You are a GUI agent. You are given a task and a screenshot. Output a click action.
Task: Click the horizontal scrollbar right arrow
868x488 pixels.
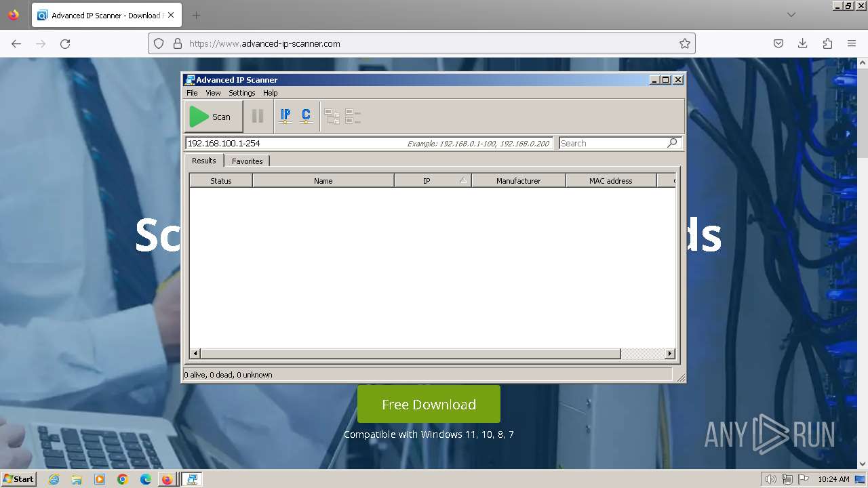pyautogui.click(x=670, y=353)
